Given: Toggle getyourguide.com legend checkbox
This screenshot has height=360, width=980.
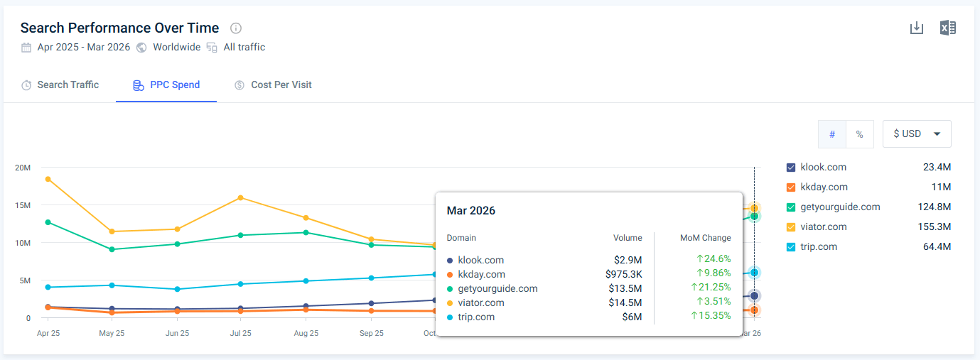Looking at the screenshot, I should 791,207.
